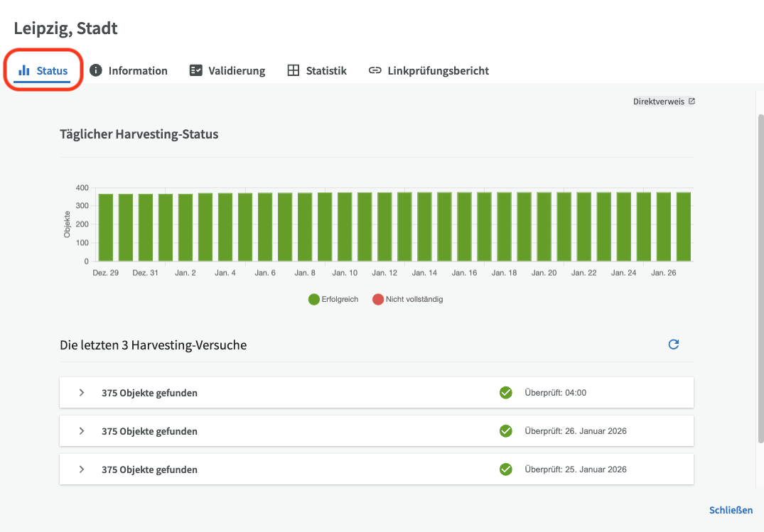Click the Linkprüfungsbericht chain icon
764x532 pixels.
pyautogui.click(x=375, y=70)
